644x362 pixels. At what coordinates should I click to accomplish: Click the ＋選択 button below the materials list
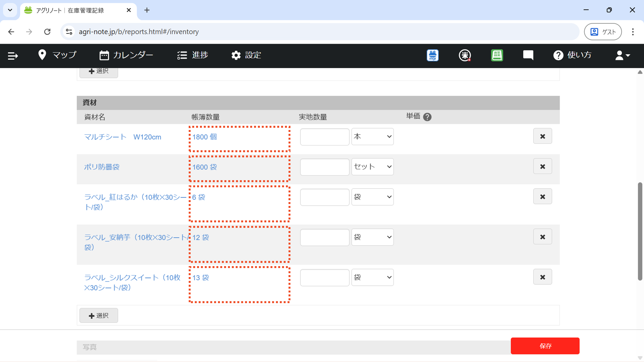99,316
